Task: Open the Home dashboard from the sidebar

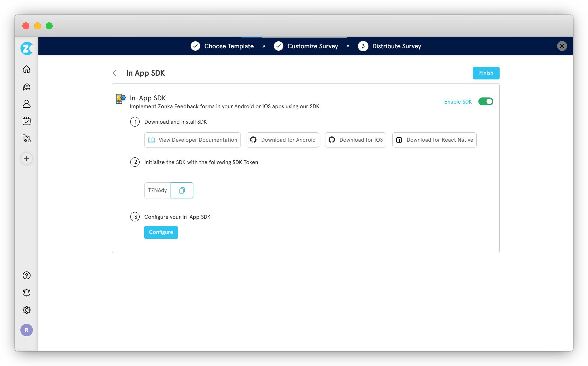Action: [x=26, y=70]
